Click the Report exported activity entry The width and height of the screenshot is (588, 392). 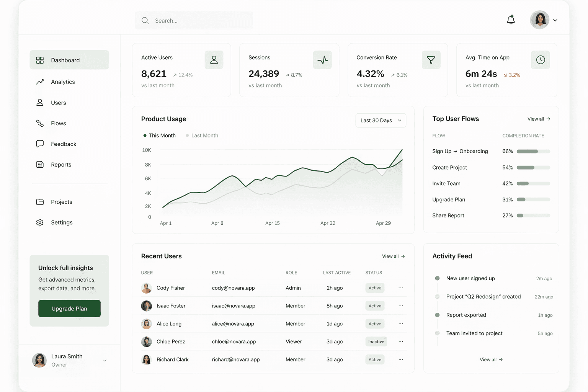(x=466, y=315)
